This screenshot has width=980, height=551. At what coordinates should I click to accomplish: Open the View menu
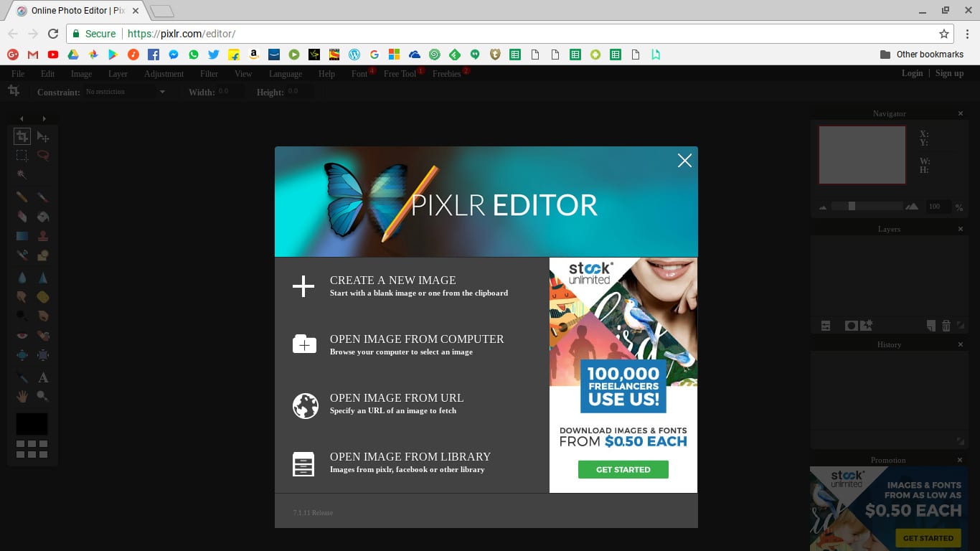243,74
